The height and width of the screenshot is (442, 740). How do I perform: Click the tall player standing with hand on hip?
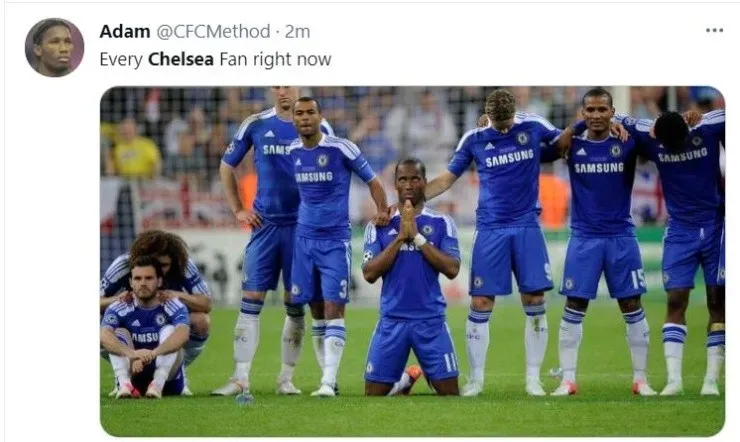coord(264,241)
